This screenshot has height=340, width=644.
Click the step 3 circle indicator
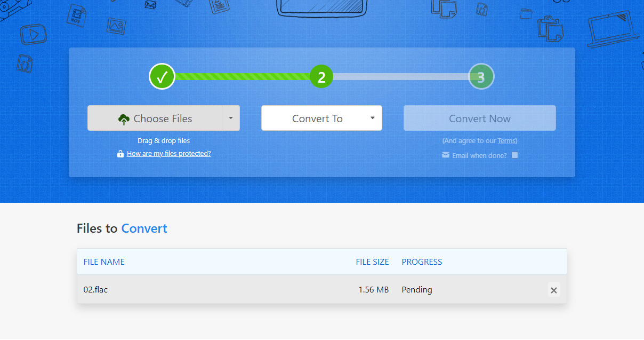[x=481, y=77]
